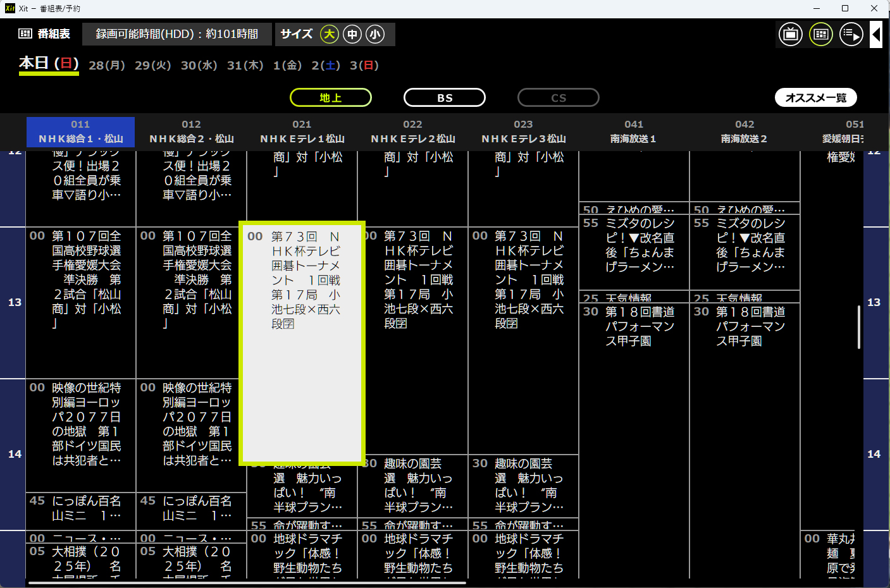Click the horizontal scrollbar at the bottom
Viewport: 890px width, 588px height.
(247, 582)
